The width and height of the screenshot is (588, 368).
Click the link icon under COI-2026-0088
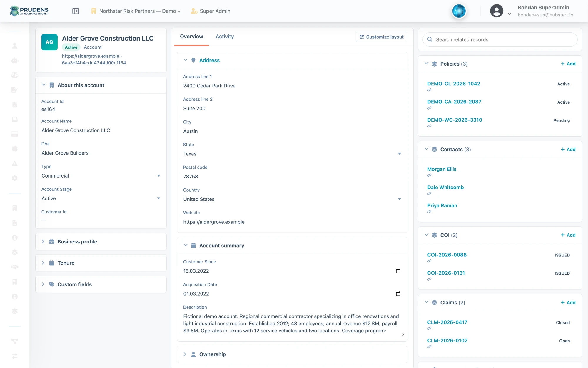429,261
